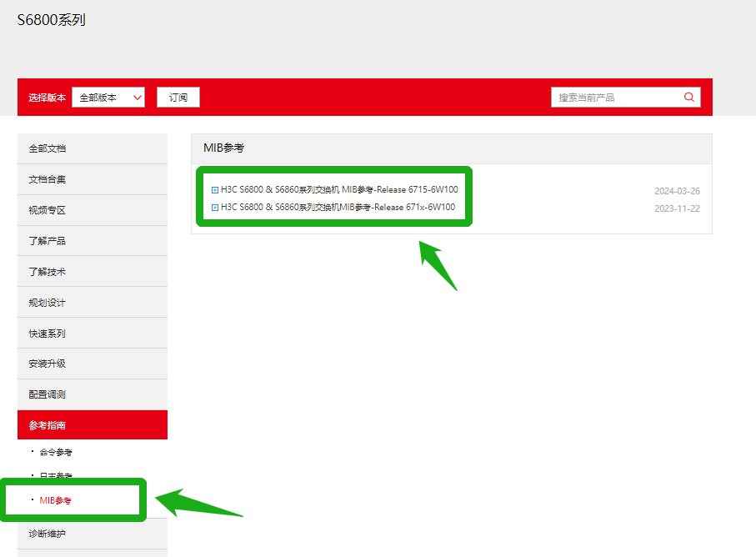Screen dimensions: 756x557
Task: Click the date 2023-11-22
Action: 677,208
